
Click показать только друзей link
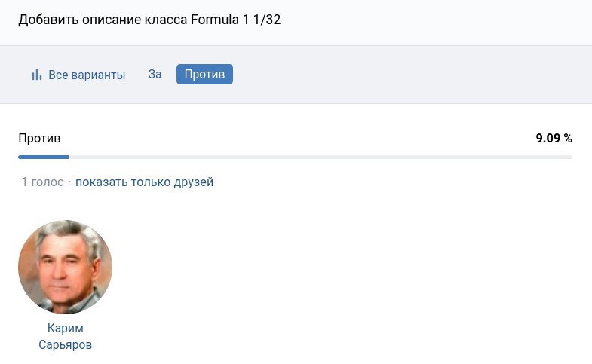[144, 182]
